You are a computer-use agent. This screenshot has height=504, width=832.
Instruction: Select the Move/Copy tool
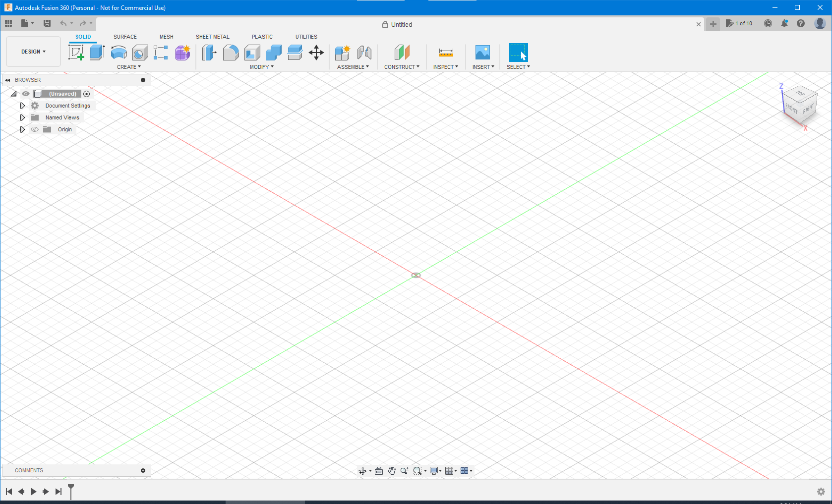(316, 52)
